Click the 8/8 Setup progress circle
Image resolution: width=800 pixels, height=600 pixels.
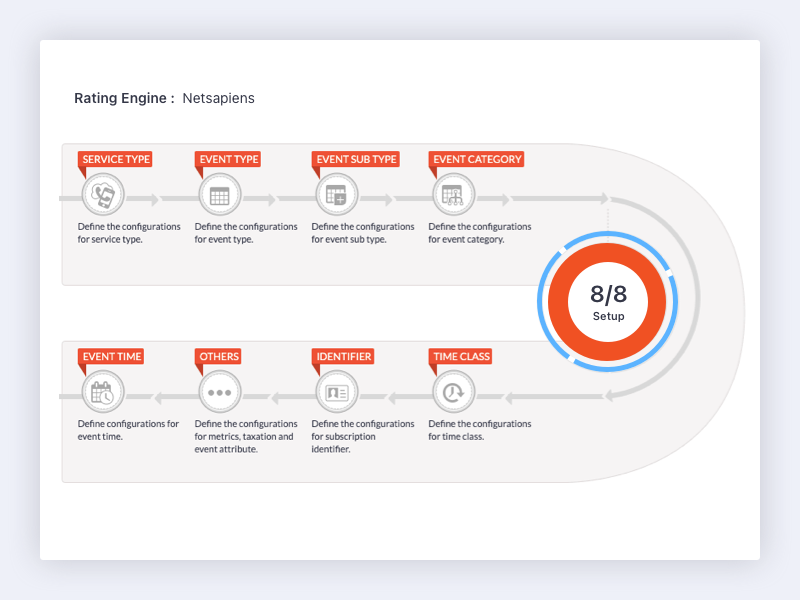tap(608, 302)
